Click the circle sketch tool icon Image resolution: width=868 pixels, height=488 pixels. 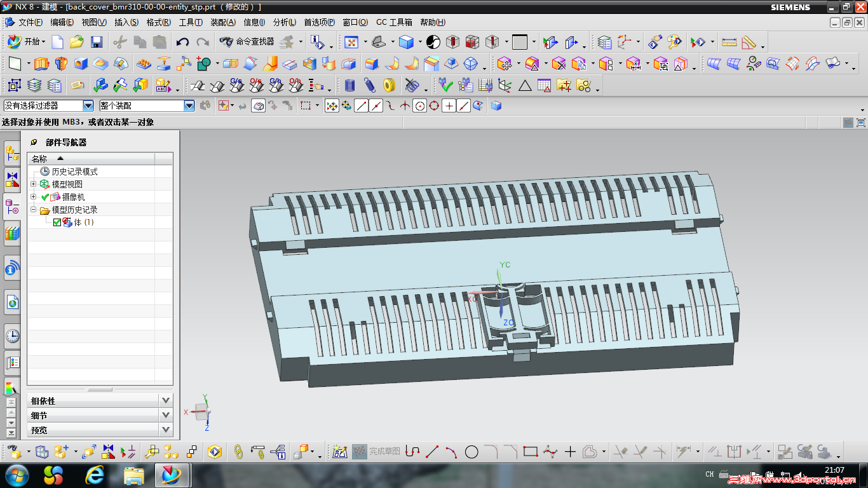pyautogui.click(x=471, y=452)
